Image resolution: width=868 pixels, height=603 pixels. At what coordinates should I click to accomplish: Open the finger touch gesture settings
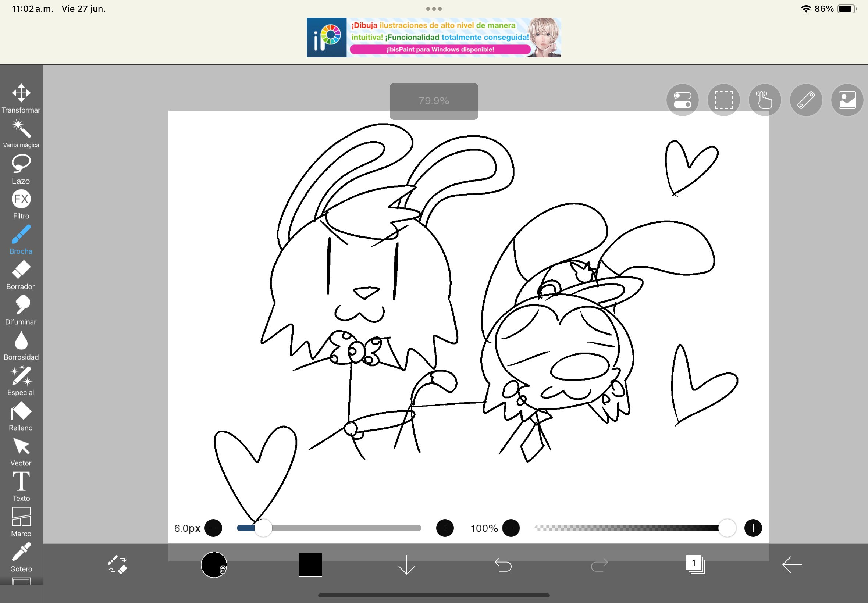(765, 100)
